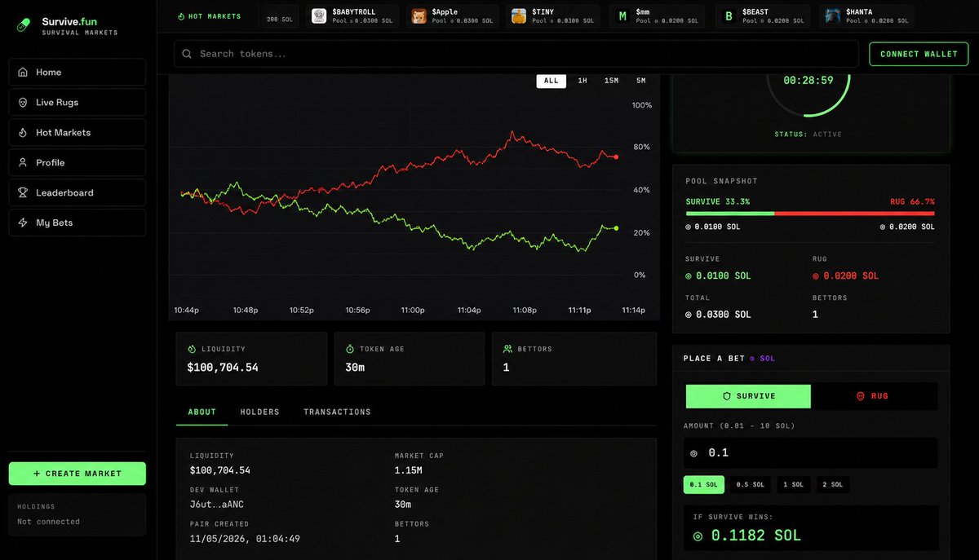Select the 0.1 SOL preset amount

point(703,485)
